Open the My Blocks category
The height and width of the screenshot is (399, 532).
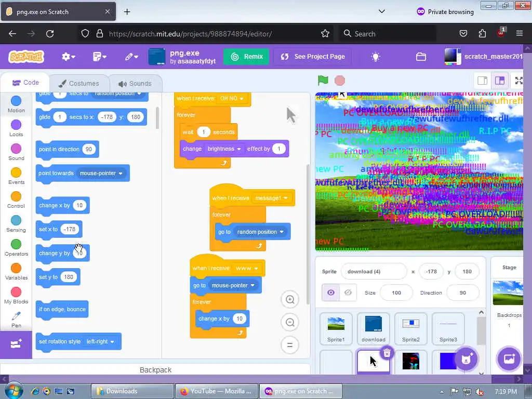click(16, 296)
